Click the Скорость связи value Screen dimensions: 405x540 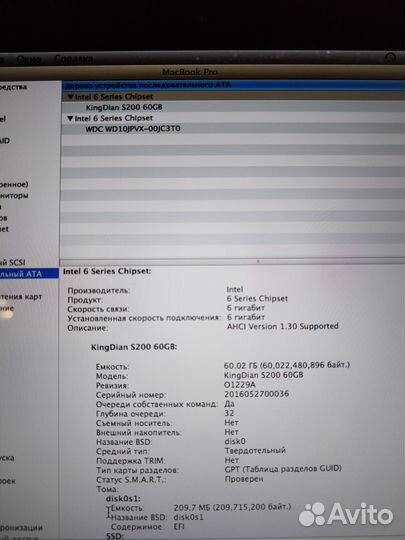[246, 308]
